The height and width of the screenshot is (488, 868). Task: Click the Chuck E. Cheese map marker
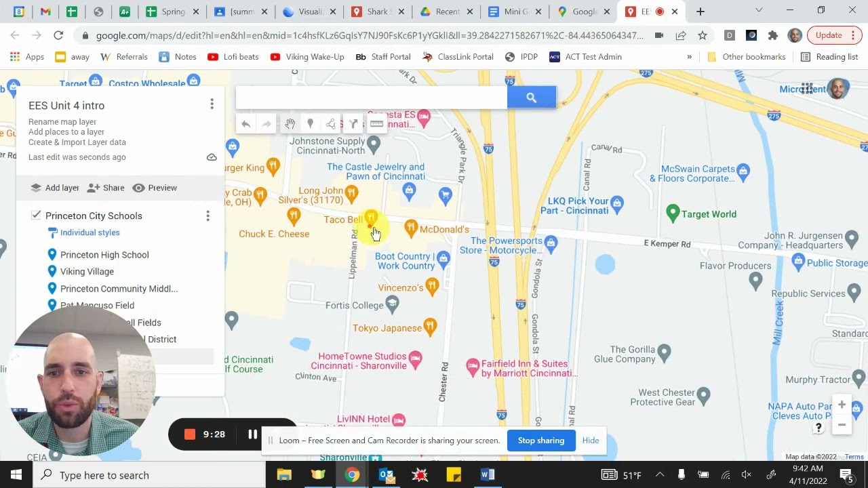(293, 216)
